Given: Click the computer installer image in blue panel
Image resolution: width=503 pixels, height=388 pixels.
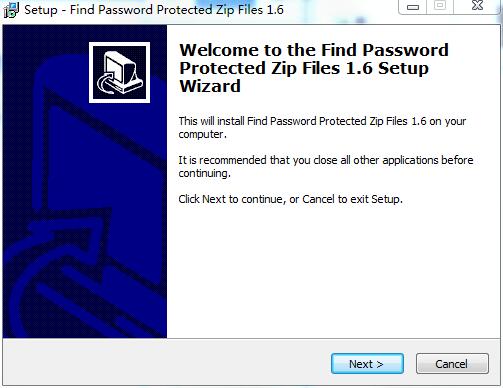Looking at the screenshot, I should 119,72.
